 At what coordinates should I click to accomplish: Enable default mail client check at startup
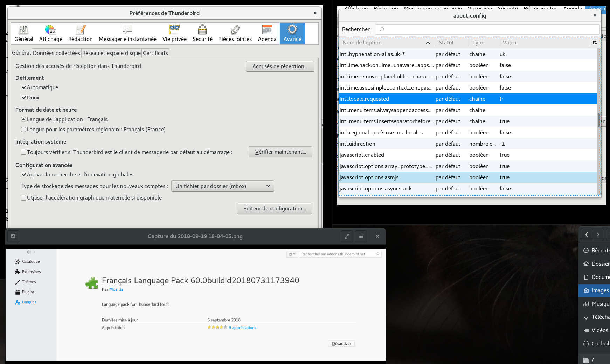23,152
